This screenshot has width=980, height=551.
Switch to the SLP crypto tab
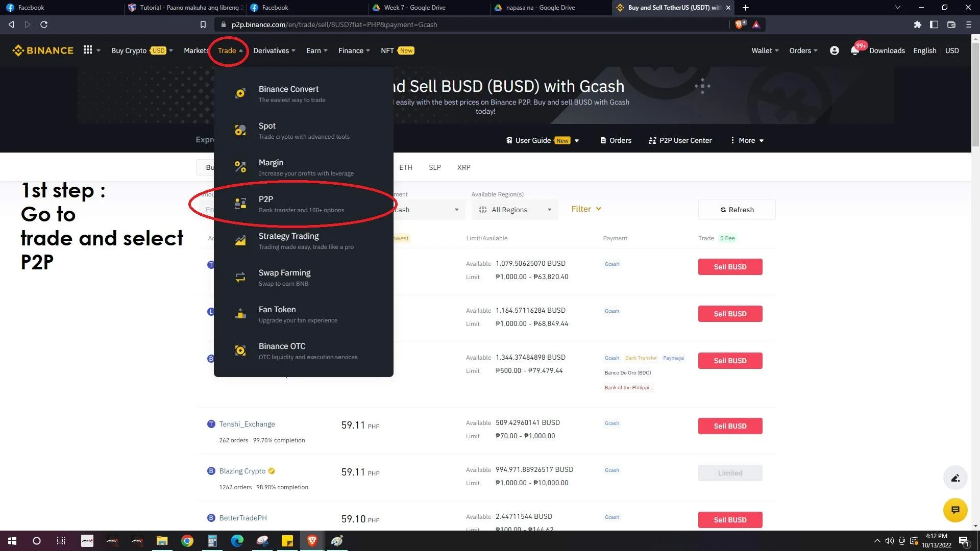[x=435, y=167]
